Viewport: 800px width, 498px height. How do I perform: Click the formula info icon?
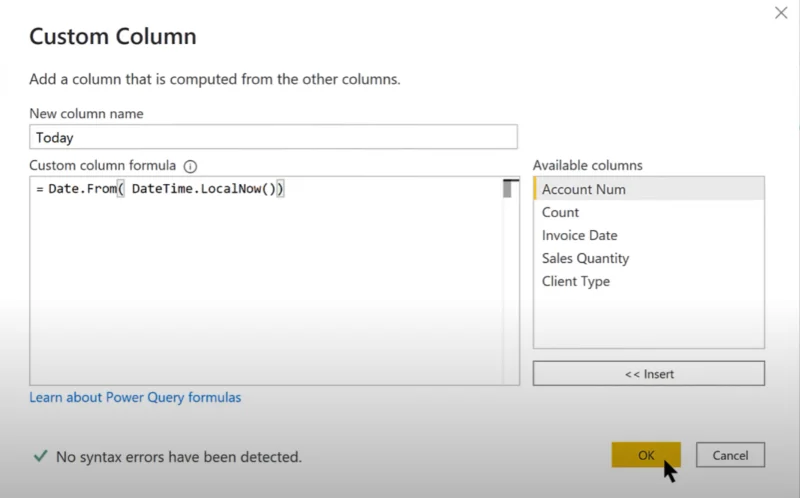190,166
